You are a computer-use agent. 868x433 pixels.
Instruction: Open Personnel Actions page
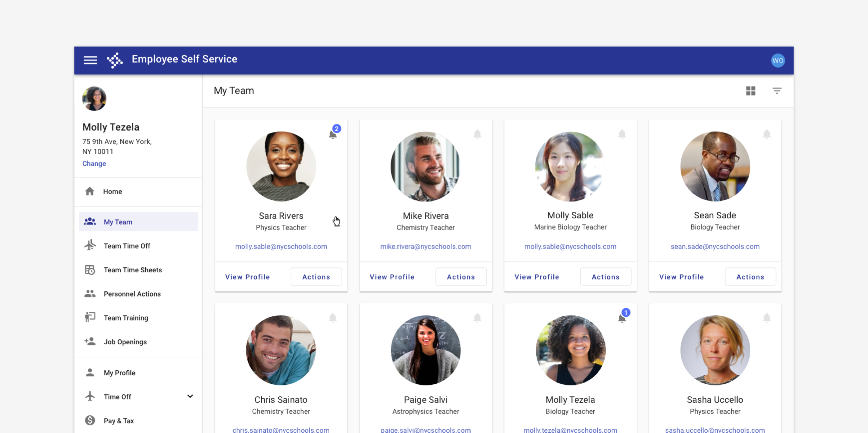tap(139, 294)
